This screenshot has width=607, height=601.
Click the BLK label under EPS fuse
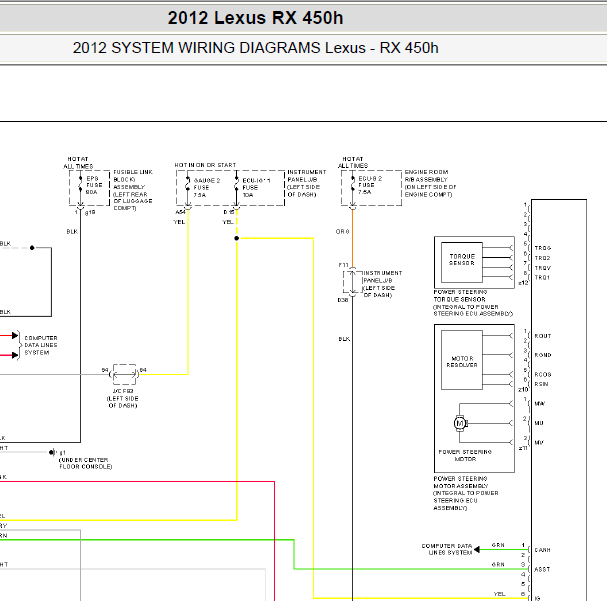coord(72,231)
